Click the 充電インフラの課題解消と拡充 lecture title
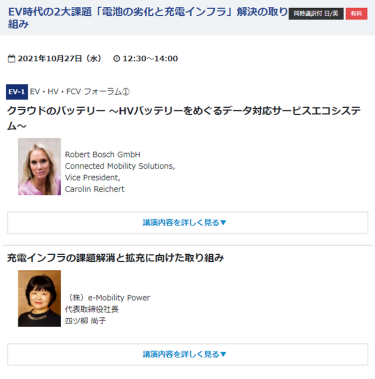This screenshot has height=379, width=375. point(115,258)
